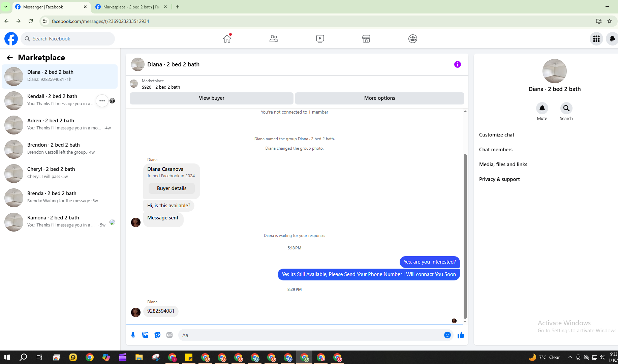Click 'Yes, are you interested?' message
618x364 pixels.
(x=430, y=262)
